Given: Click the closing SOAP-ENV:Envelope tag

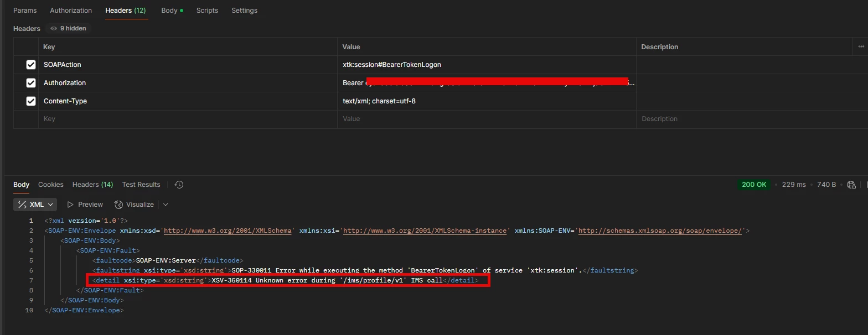Looking at the screenshot, I should (84, 310).
